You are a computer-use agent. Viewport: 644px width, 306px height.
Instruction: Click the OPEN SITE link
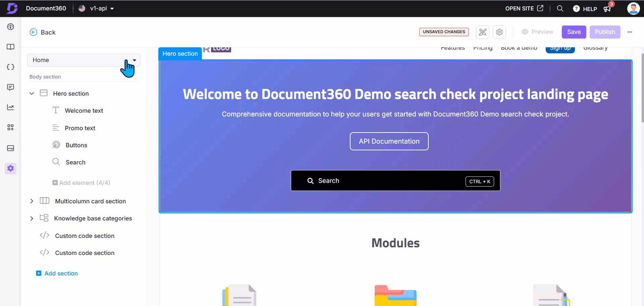524,8
